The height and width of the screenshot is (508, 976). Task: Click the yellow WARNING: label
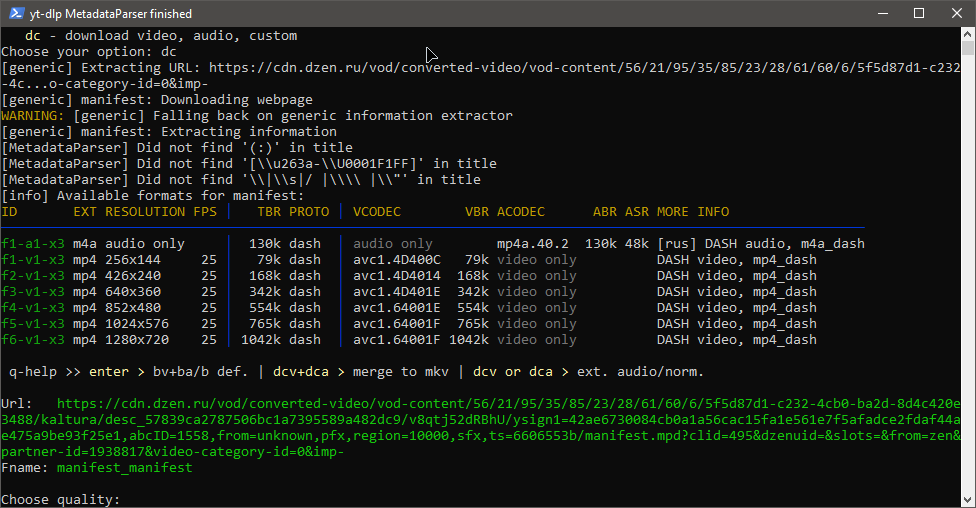click(x=33, y=116)
